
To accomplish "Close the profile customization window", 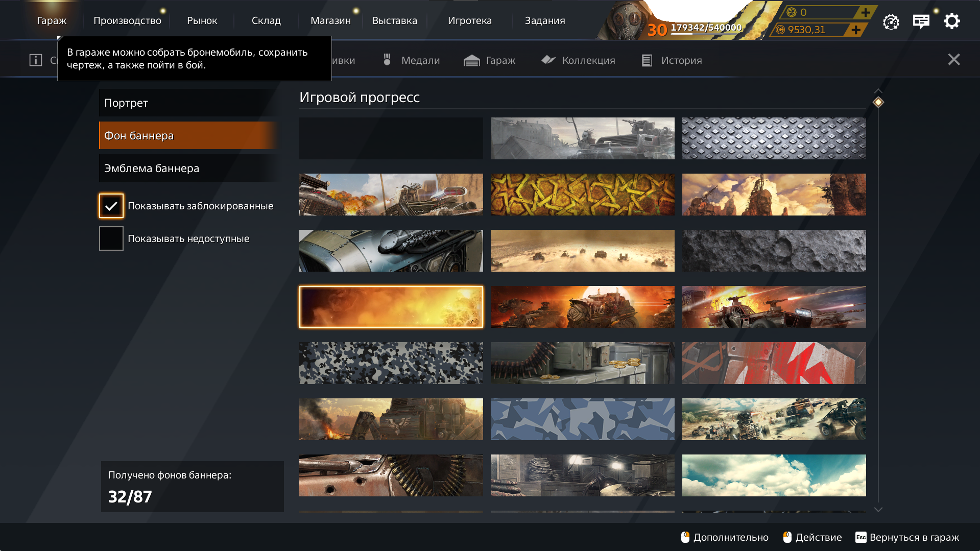I will click(954, 60).
